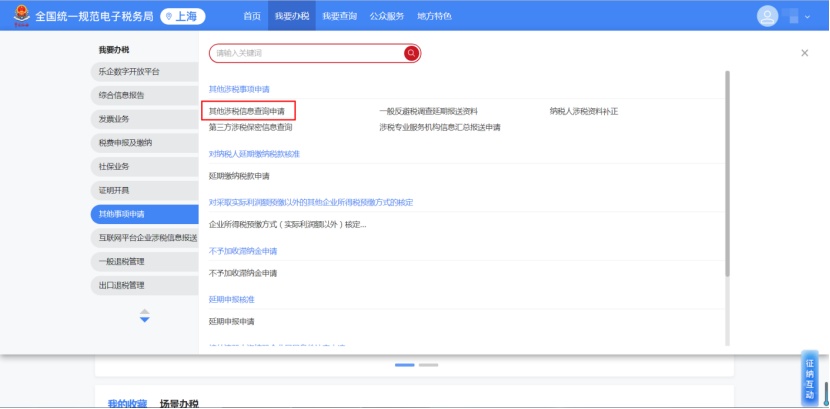Select 发票业务 in the sidebar
The height and width of the screenshot is (409, 830).
click(114, 119)
